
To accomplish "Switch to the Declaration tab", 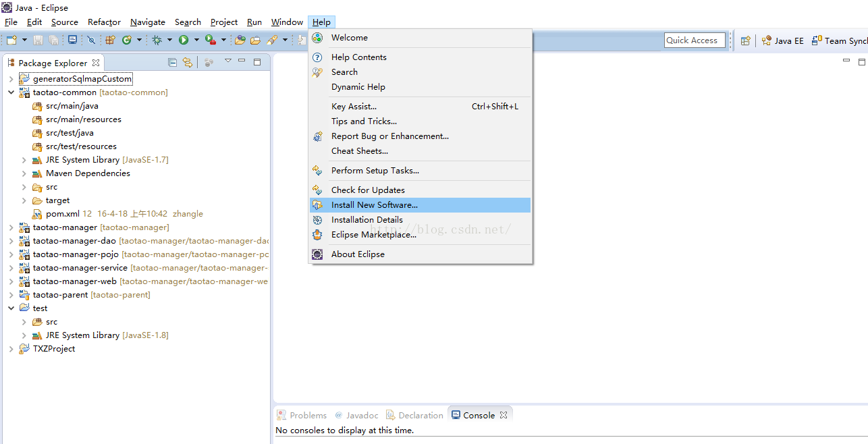I will pyautogui.click(x=414, y=415).
